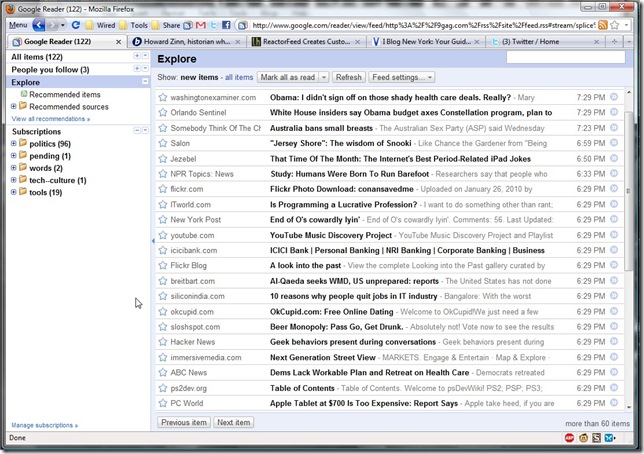This screenshot has width=644, height=454.
Task: Open original link icon for Salon item
Action: click(614, 143)
